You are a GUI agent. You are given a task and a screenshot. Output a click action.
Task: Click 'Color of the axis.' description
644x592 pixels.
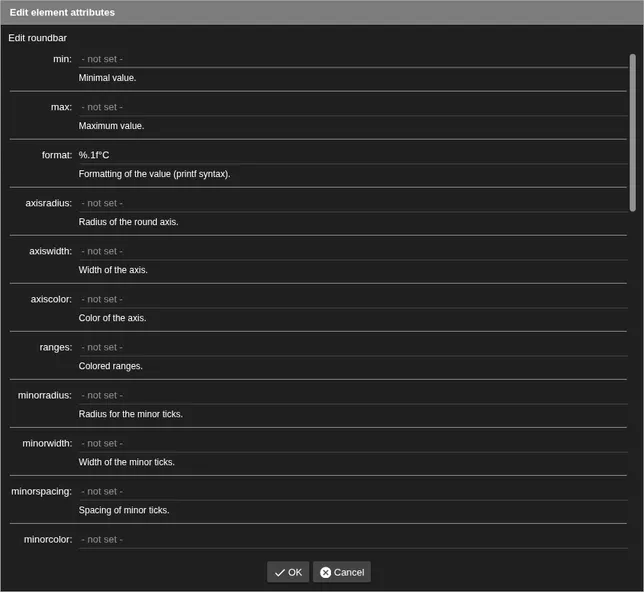112,318
